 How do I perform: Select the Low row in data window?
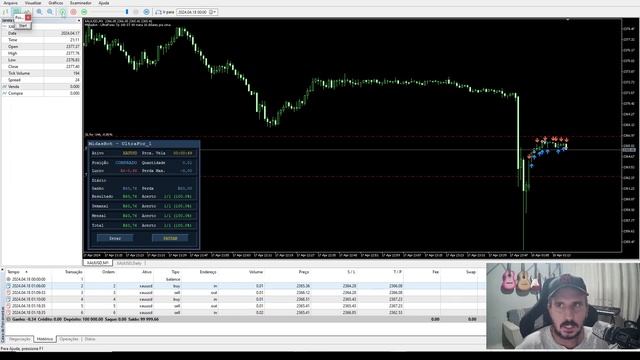(x=41, y=60)
